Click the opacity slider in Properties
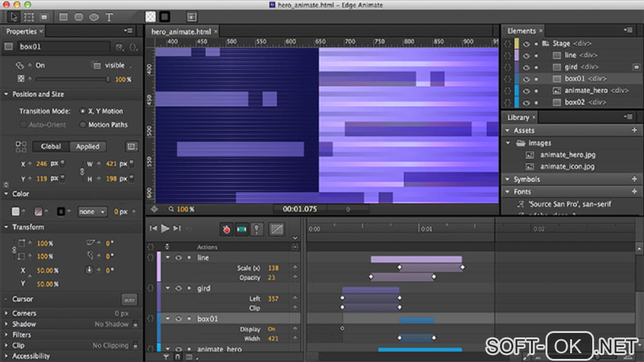 pos(73,79)
